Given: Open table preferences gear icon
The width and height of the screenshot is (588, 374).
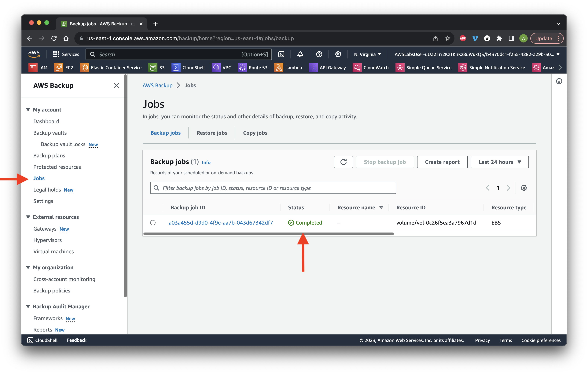Looking at the screenshot, I should (524, 188).
